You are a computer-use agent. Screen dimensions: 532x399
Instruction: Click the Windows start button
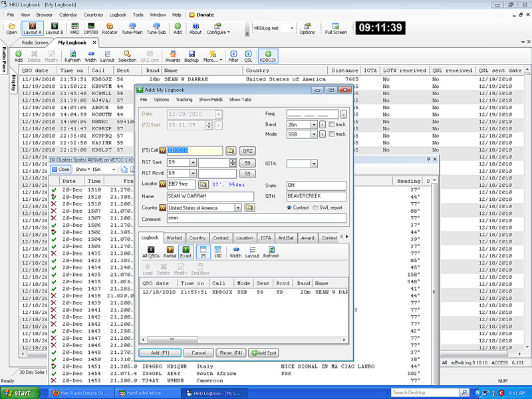point(20,393)
